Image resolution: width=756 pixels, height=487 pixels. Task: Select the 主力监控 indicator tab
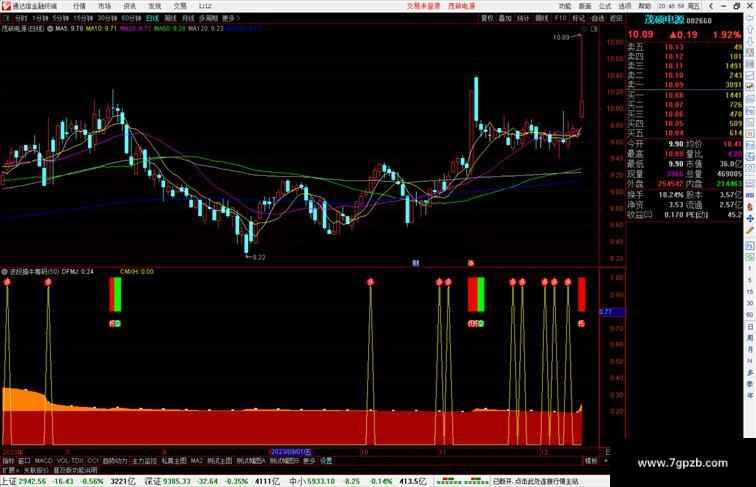pos(145,461)
